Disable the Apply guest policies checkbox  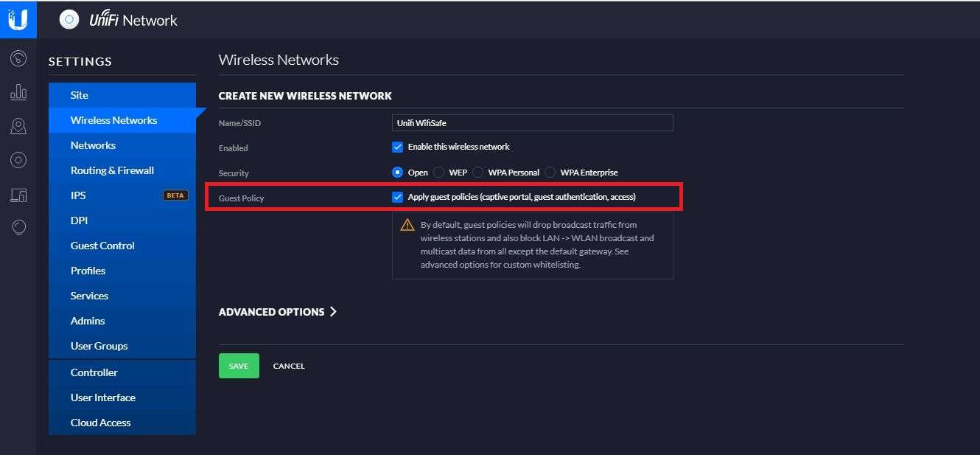coord(398,197)
